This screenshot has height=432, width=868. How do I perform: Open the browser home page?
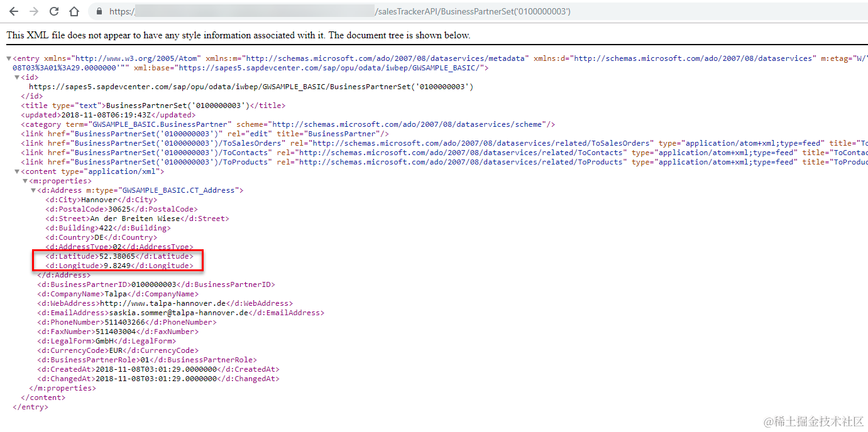[74, 11]
